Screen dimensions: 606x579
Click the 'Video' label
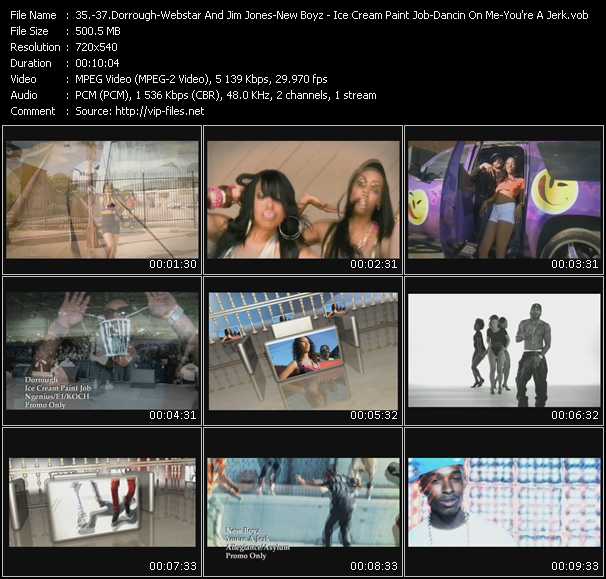tap(23, 79)
